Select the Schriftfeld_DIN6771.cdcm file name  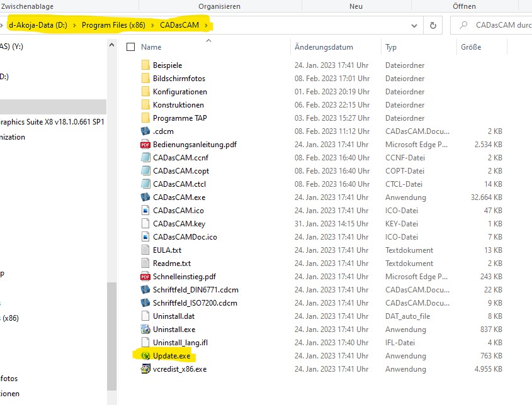[x=195, y=290]
